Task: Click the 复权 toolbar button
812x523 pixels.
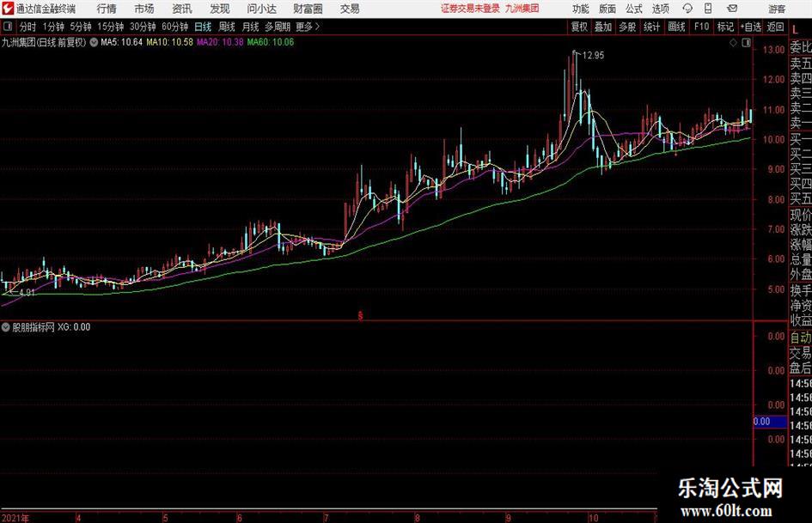Action: [579, 27]
